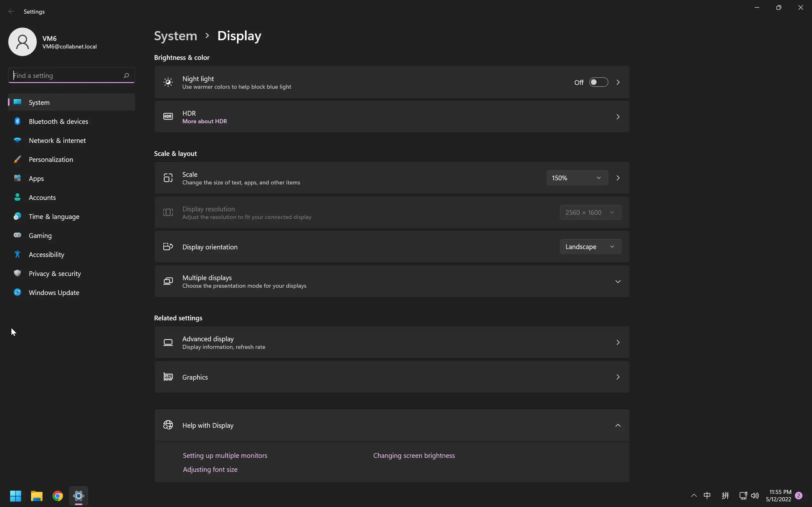The height and width of the screenshot is (507, 812).
Task: Open Setting up multiple monitors link
Action: (225, 455)
